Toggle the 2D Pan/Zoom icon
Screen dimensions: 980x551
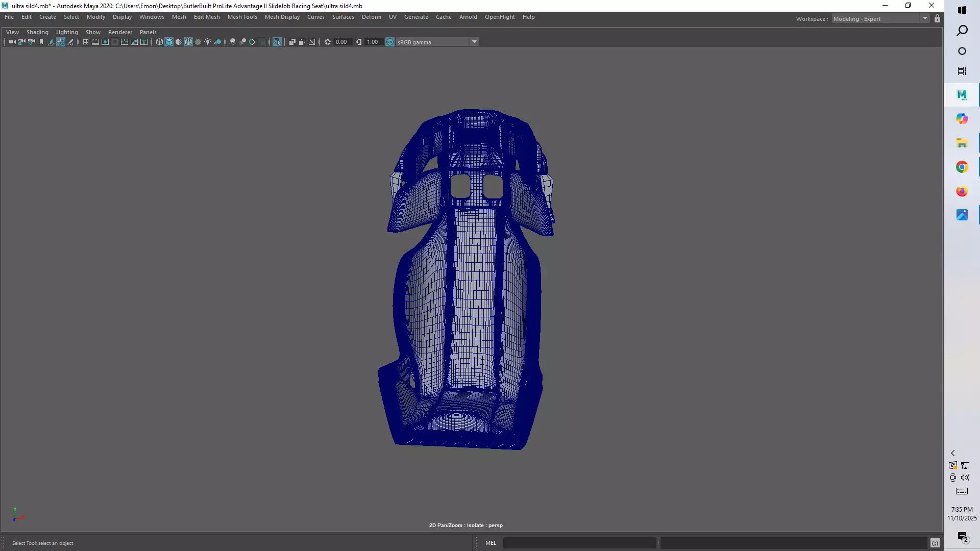61,42
